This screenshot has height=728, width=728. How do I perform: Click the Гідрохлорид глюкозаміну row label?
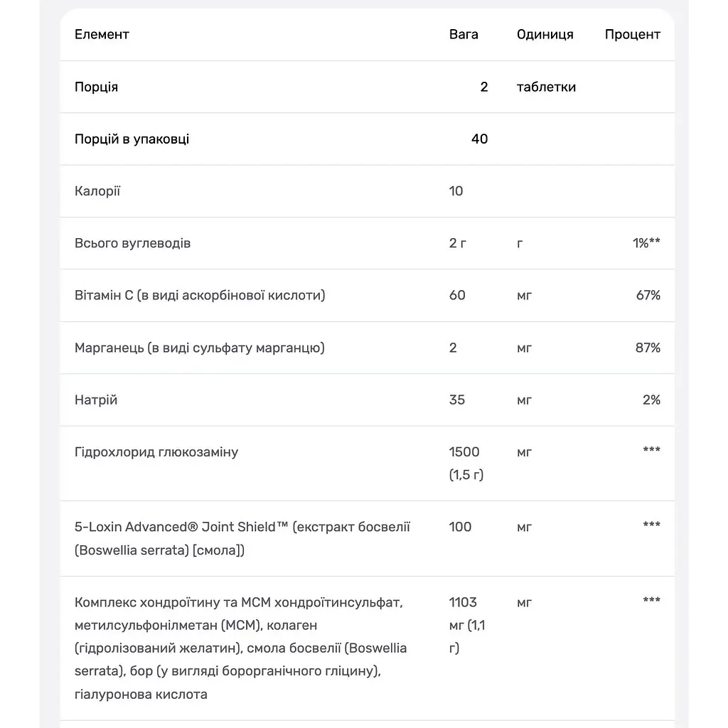[x=156, y=452]
